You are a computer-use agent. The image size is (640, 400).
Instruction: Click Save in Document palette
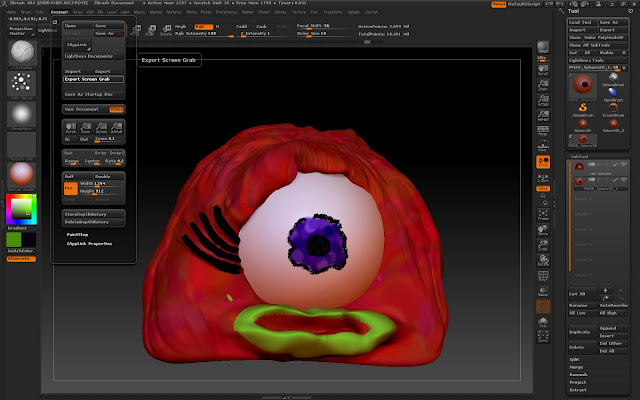click(x=109, y=26)
